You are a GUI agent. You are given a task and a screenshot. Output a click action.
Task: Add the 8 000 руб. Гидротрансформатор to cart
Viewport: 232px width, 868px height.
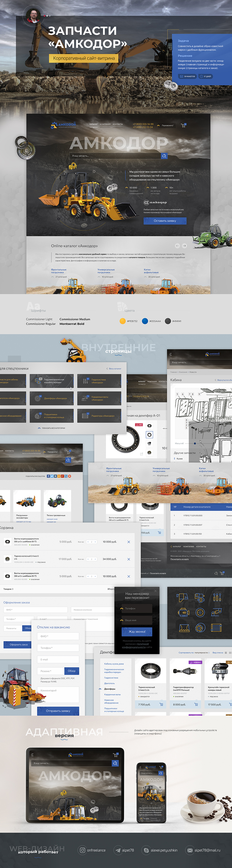click(x=196, y=704)
